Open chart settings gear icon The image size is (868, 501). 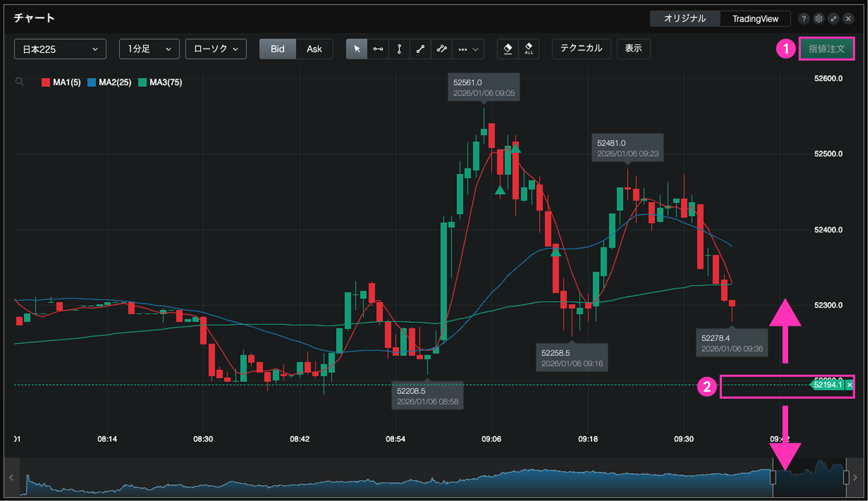tap(819, 19)
